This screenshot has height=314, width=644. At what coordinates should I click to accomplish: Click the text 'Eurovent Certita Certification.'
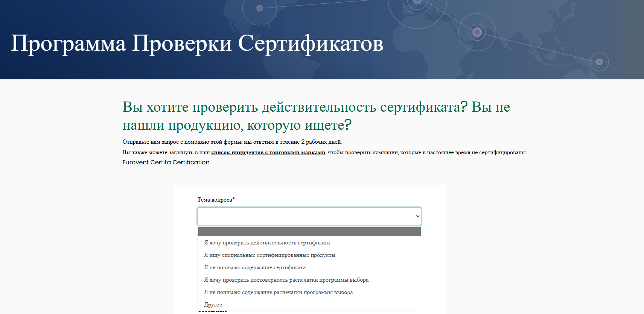tap(166, 162)
